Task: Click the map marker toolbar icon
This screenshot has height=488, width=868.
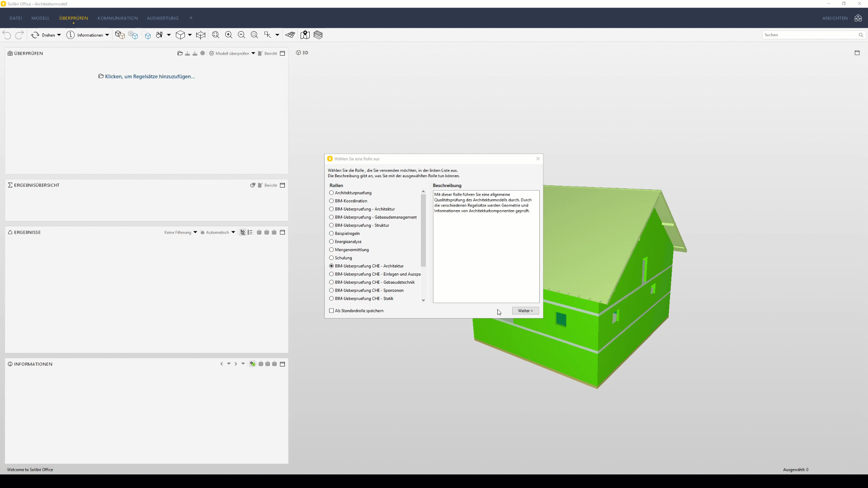Action: [305, 35]
